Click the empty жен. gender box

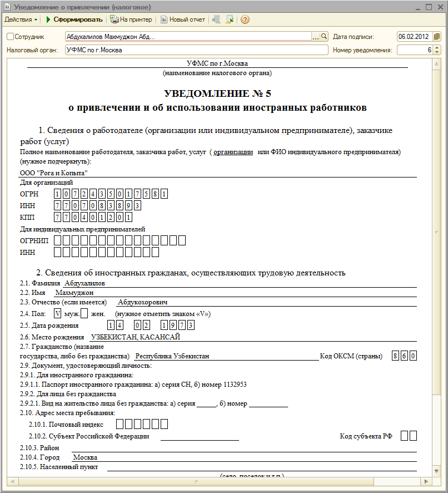84,313
